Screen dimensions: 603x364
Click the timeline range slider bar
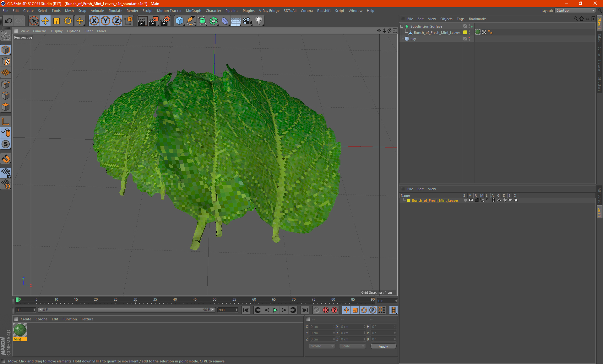click(127, 310)
